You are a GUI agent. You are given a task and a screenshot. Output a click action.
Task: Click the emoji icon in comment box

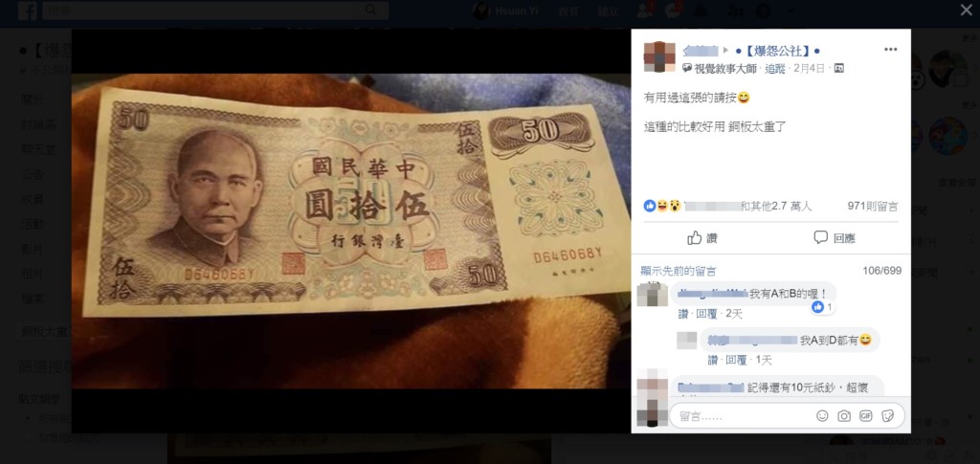822,416
